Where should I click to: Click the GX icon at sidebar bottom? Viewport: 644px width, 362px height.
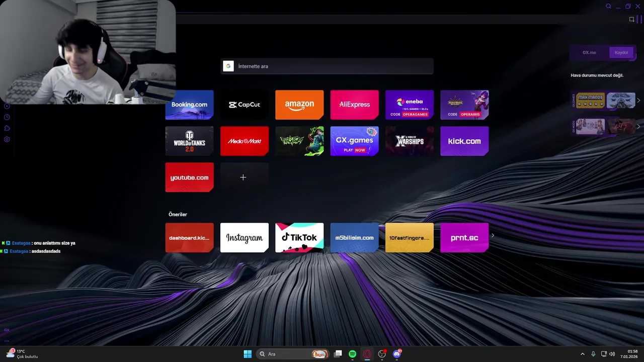tap(7, 330)
